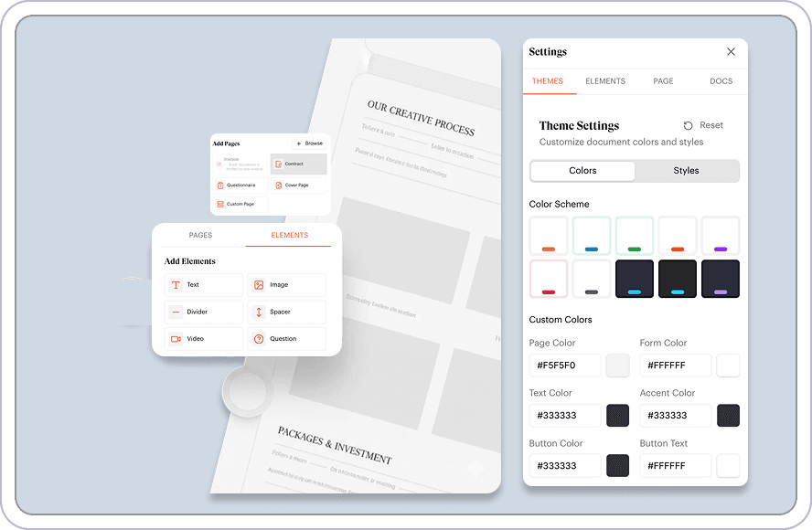The image size is (812, 530).
Task: Select the Colors segment in Theme Settings
Action: 582,171
